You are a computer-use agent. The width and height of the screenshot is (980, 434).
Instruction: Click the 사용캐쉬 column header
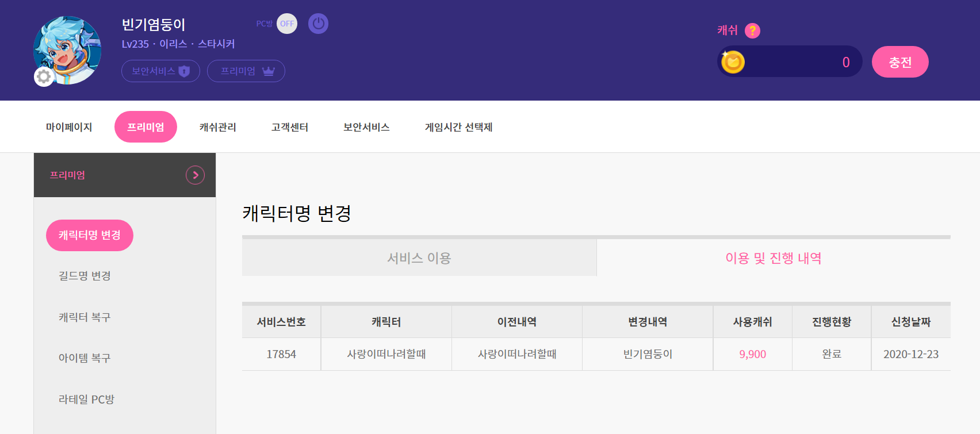(753, 322)
